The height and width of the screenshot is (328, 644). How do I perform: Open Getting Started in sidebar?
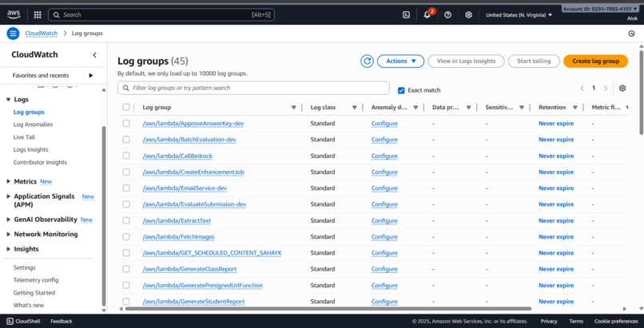[x=34, y=293]
